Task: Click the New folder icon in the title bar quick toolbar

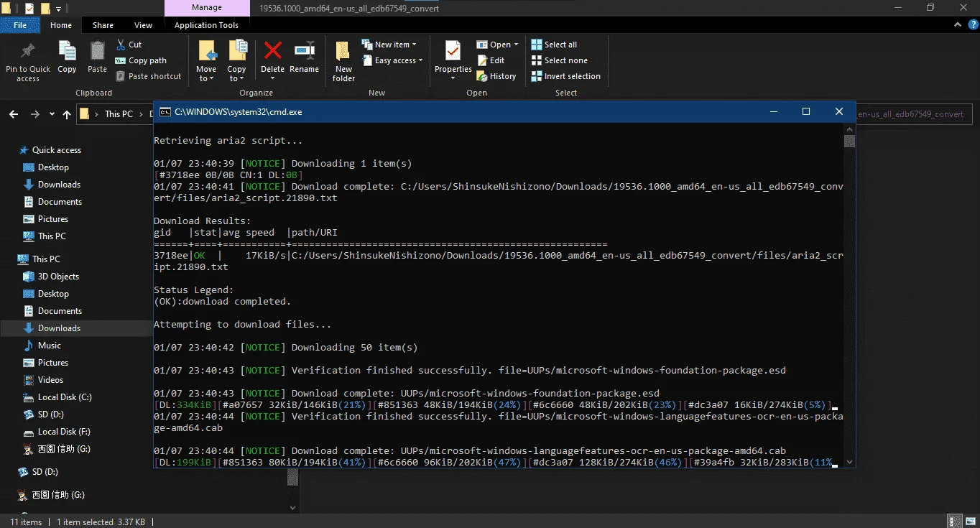Action: 45,9
